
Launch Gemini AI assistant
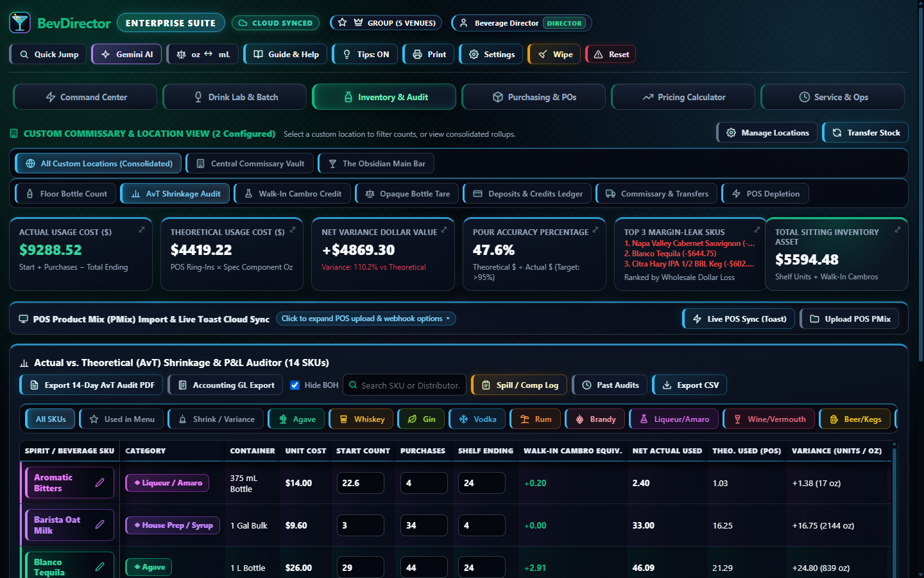[x=126, y=54]
